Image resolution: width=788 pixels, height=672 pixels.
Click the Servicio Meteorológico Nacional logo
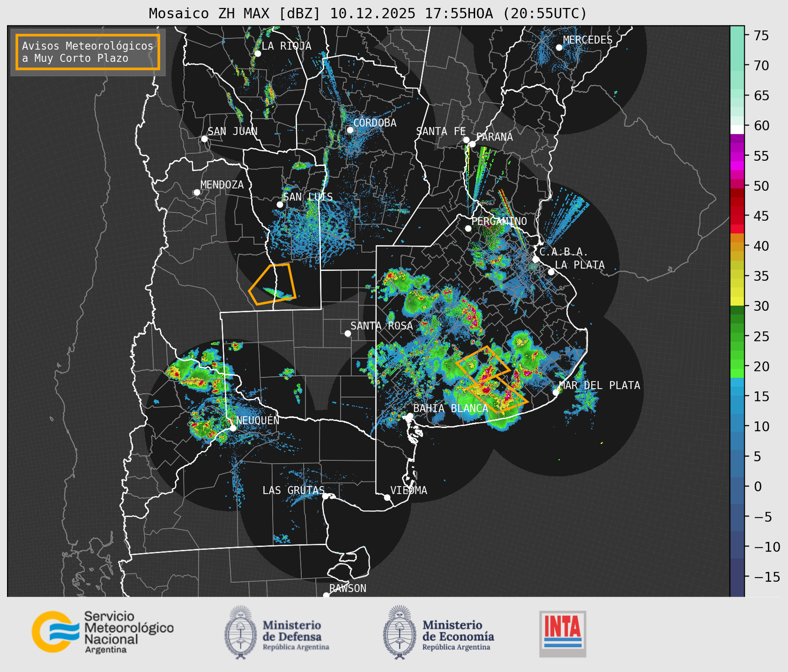click(102, 632)
